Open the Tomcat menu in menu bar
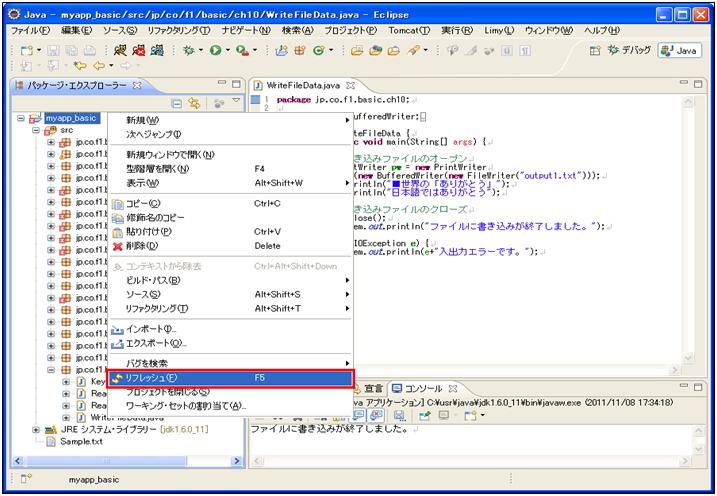Image resolution: width=717 pixels, height=496 pixels. pyautogui.click(x=408, y=31)
